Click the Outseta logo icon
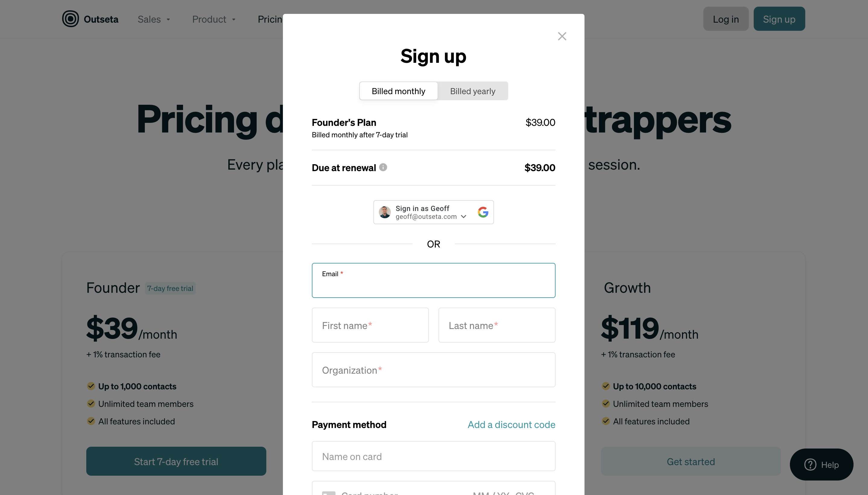868x495 pixels. (x=70, y=19)
